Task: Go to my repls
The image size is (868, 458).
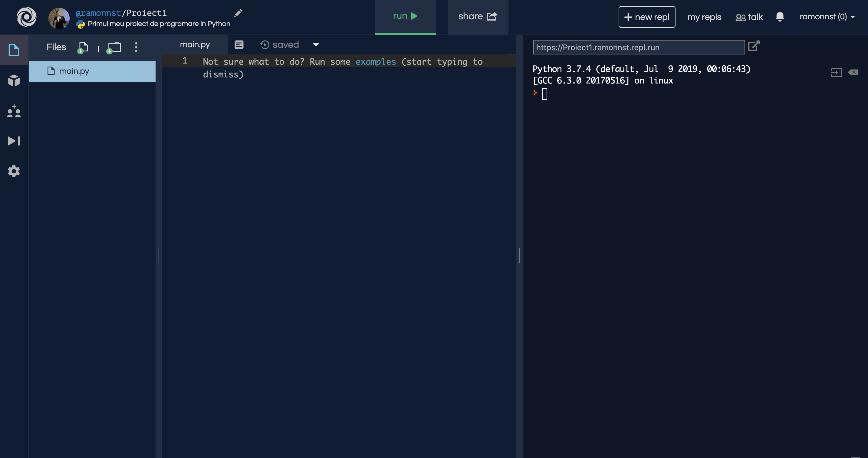Action: coord(704,17)
